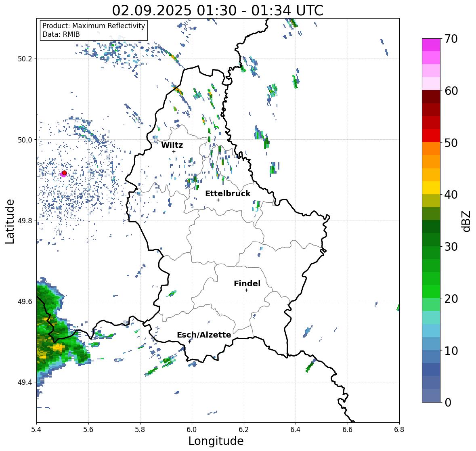Viewport: 476px width, 451px height.
Task: Click the 5.6 longitude tick label
Action: (88, 429)
